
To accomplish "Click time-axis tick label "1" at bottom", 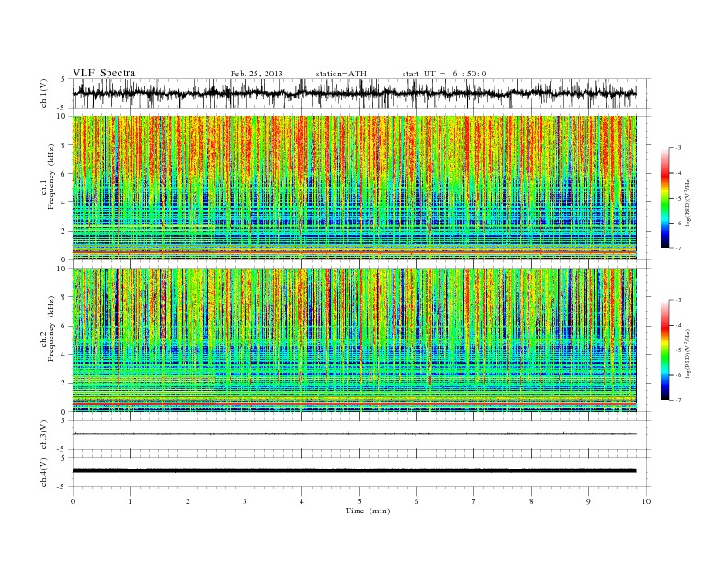I will coord(130,501).
